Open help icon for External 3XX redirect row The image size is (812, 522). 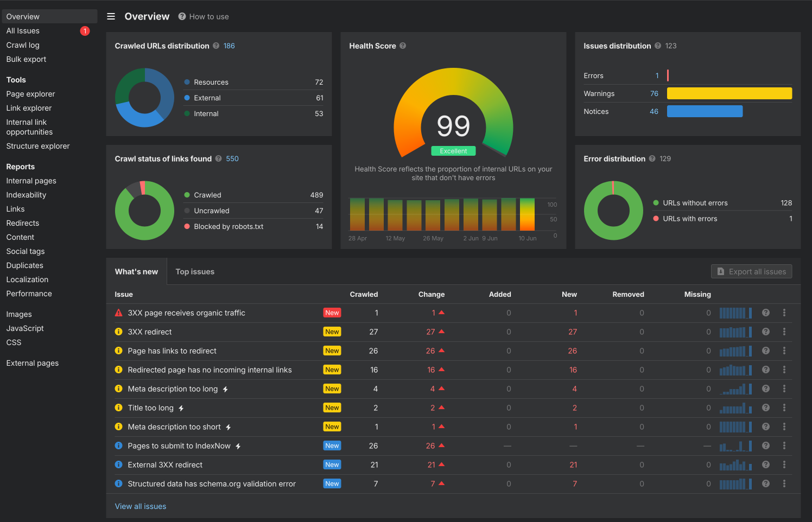[x=766, y=464]
